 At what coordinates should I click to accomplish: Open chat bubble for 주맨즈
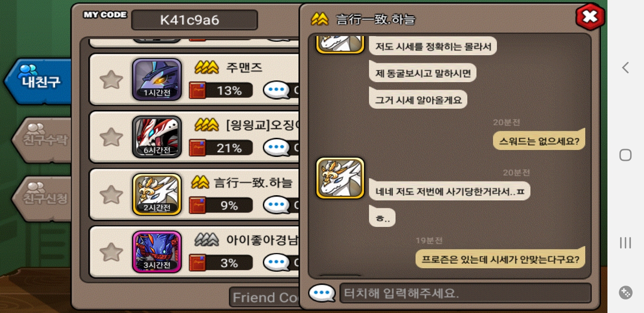(x=277, y=90)
